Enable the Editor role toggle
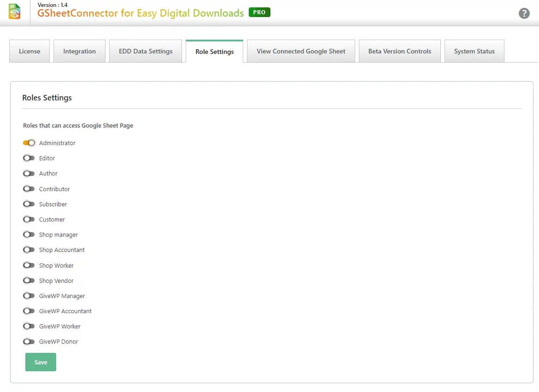 [x=29, y=158]
